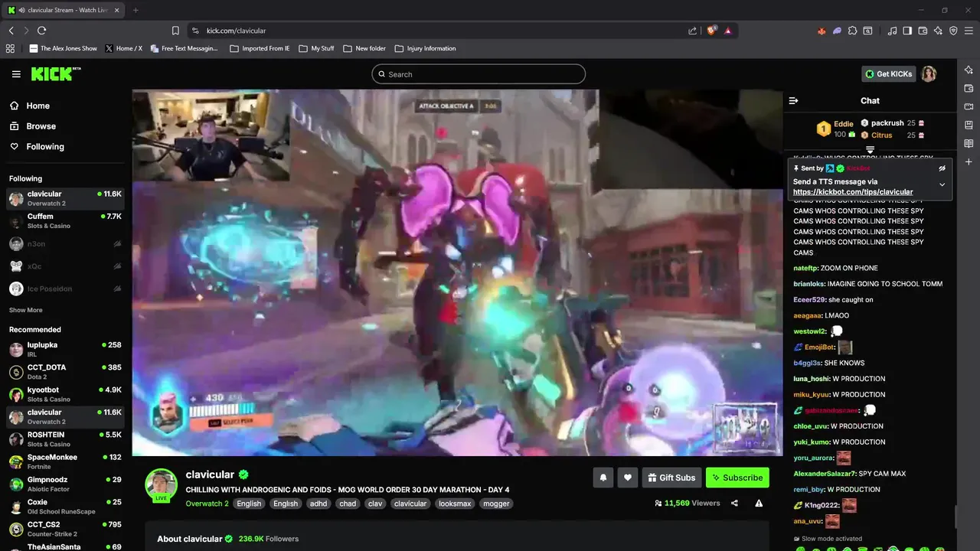The width and height of the screenshot is (980, 551).
Task: Open Gimpnoodz recommended channel
Action: pyautogui.click(x=65, y=484)
